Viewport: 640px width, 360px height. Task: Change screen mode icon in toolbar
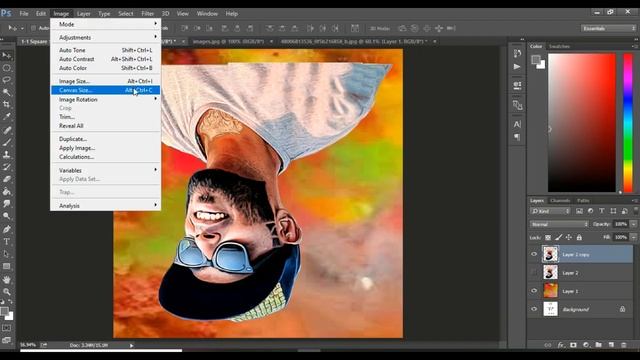7,340
